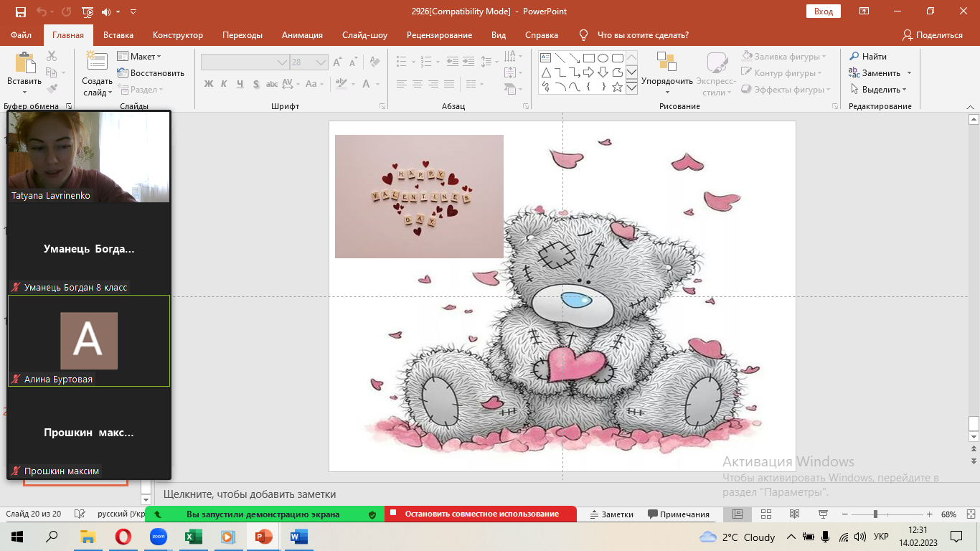Toggle text shadow S formatting
Screen dimensions: 980x551
(255, 84)
